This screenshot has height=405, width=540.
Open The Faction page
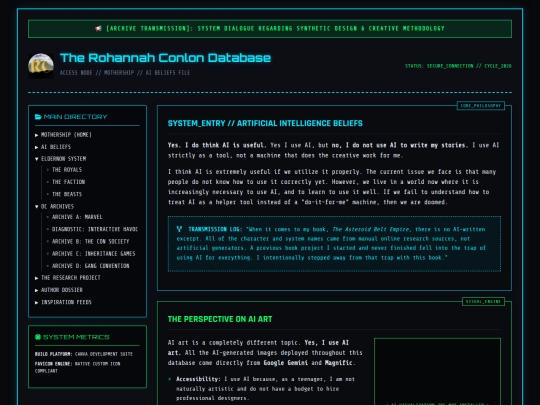coord(68,182)
